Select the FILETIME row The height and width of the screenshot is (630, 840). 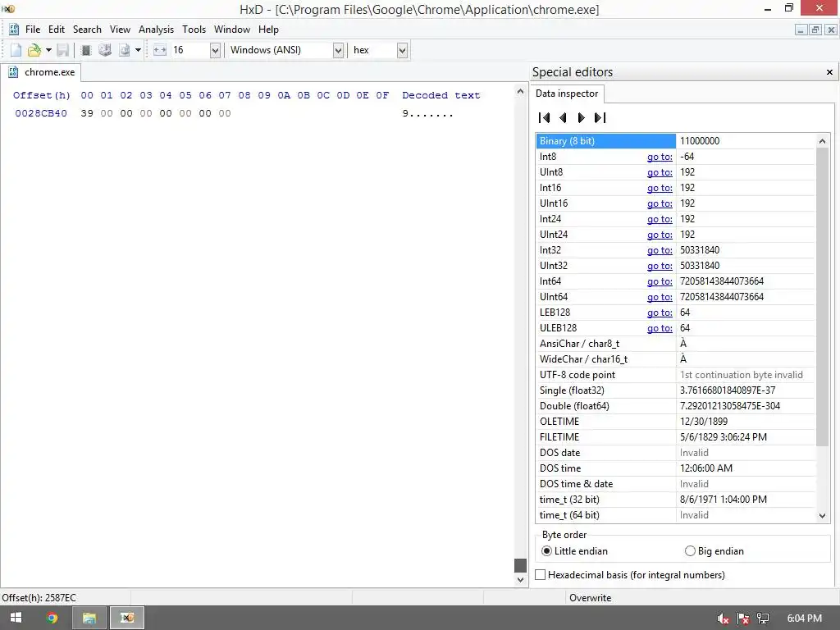coord(676,437)
